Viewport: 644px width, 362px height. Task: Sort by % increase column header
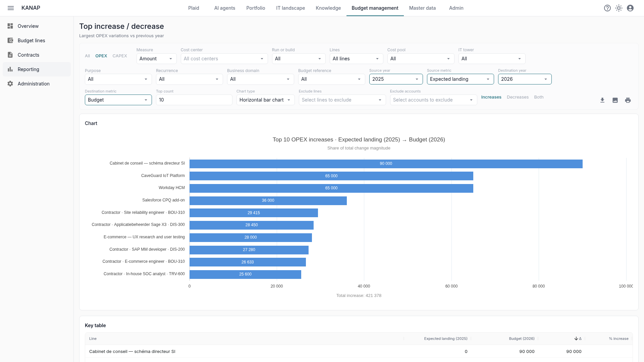pyautogui.click(x=619, y=339)
